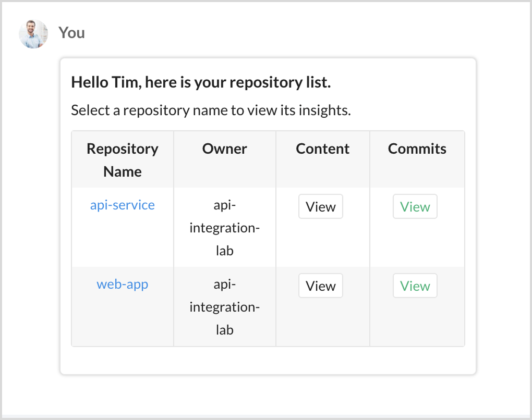Image resolution: width=532 pixels, height=420 pixels.
Task: Click blank card area below the table
Action: click(x=268, y=360)
